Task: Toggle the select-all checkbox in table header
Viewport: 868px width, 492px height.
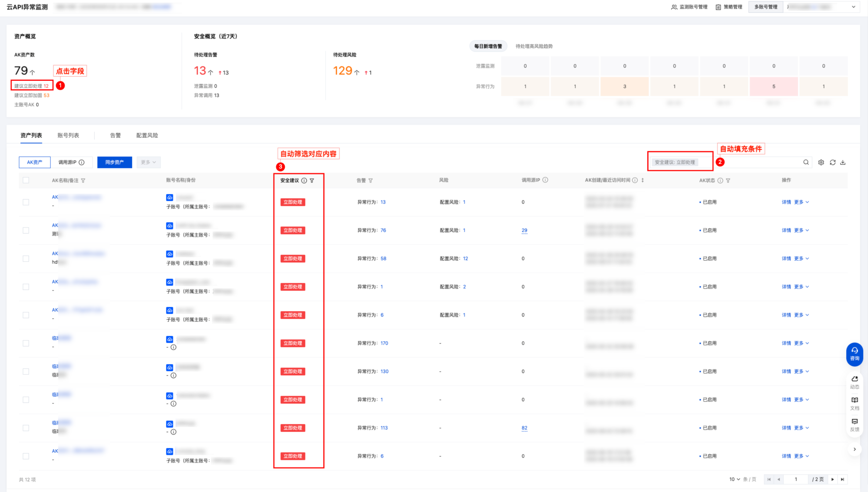Action: click(26, 180)
